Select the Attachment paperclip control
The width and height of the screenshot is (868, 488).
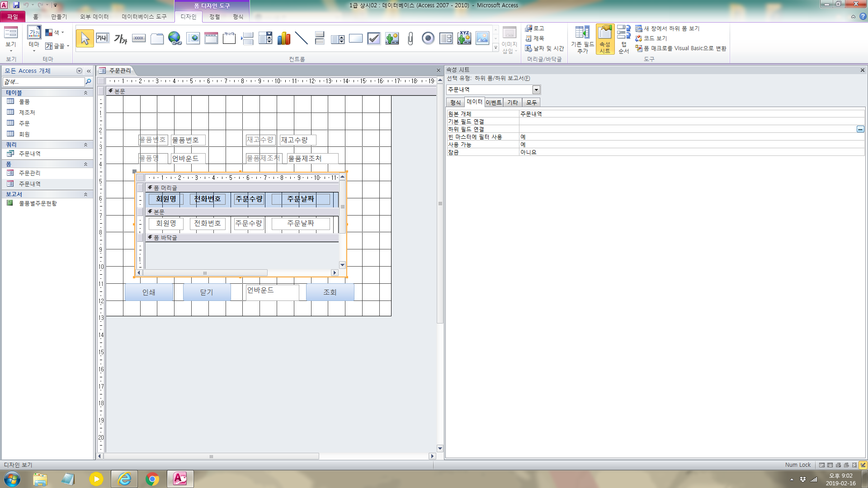[x=410, y=38]
